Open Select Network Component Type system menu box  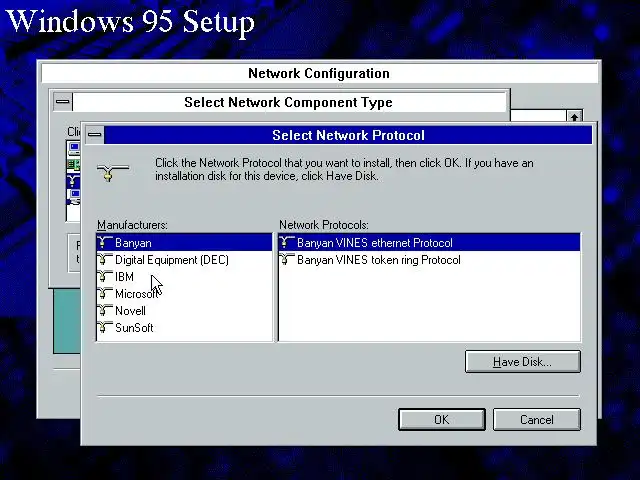pyautogui.click(x=63, y=102)
